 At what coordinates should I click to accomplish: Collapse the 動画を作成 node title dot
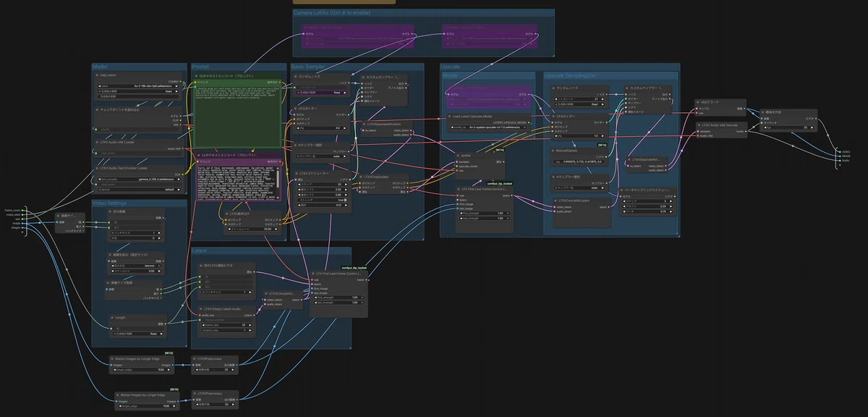click(x=762, y=112)
